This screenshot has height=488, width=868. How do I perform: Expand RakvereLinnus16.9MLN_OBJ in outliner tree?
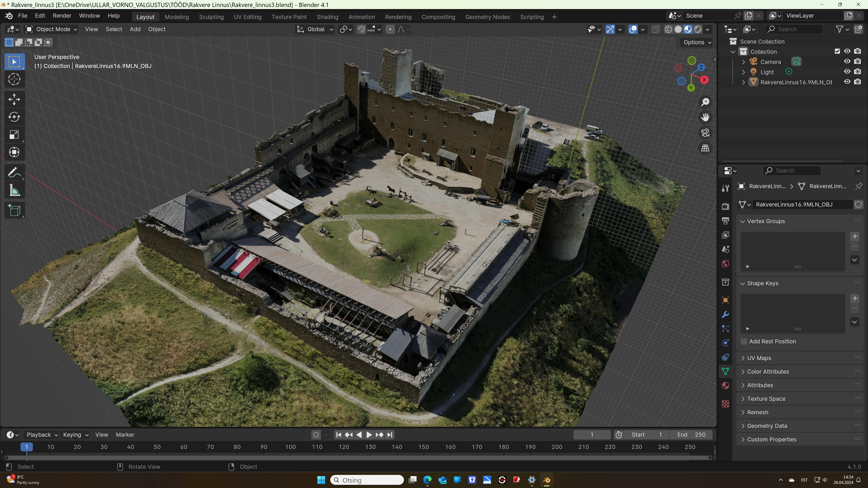click(x=743, y=82)
